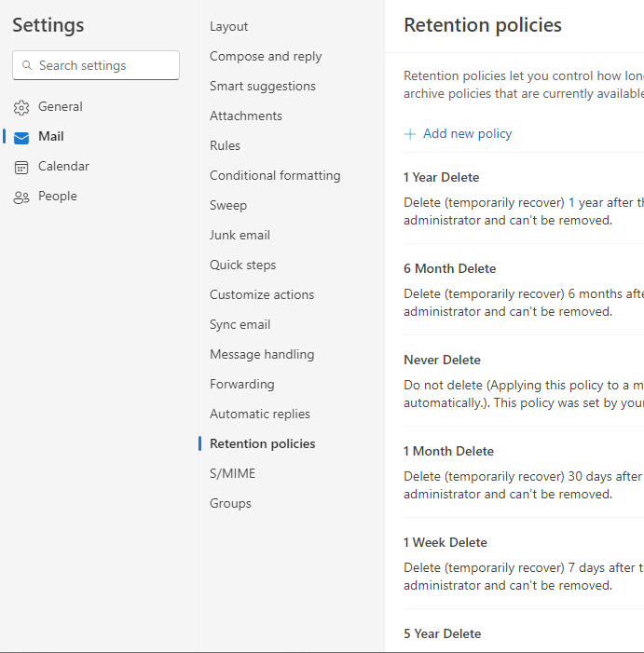The height and width of the screenshot is (653, 644).
Task: Open Customize actions settings
Action: click(262, 295)
